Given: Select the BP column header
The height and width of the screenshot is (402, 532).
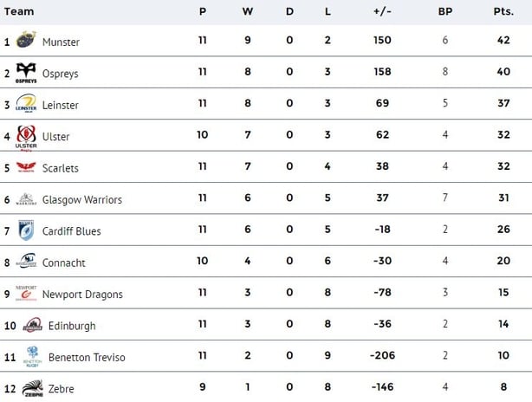Looking at the screenshot, I should [x=445, y=11].
